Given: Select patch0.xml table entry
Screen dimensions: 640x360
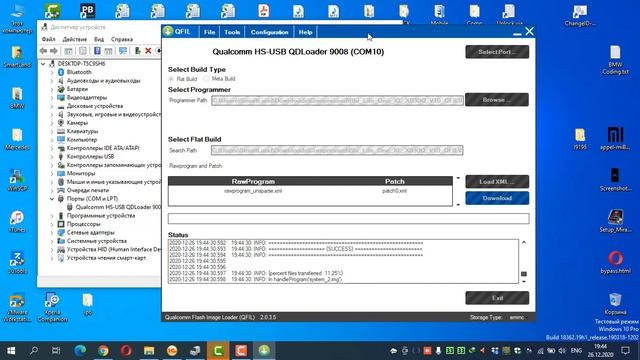Looking at the screenshot, I should (394, 191).
